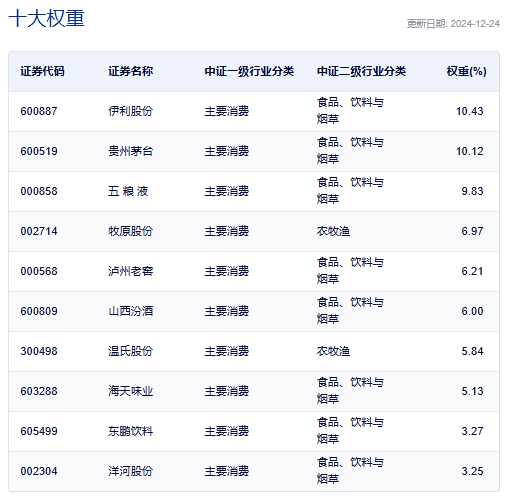
Task: Click the 十大权重 heading
Action: coord(47,18)
